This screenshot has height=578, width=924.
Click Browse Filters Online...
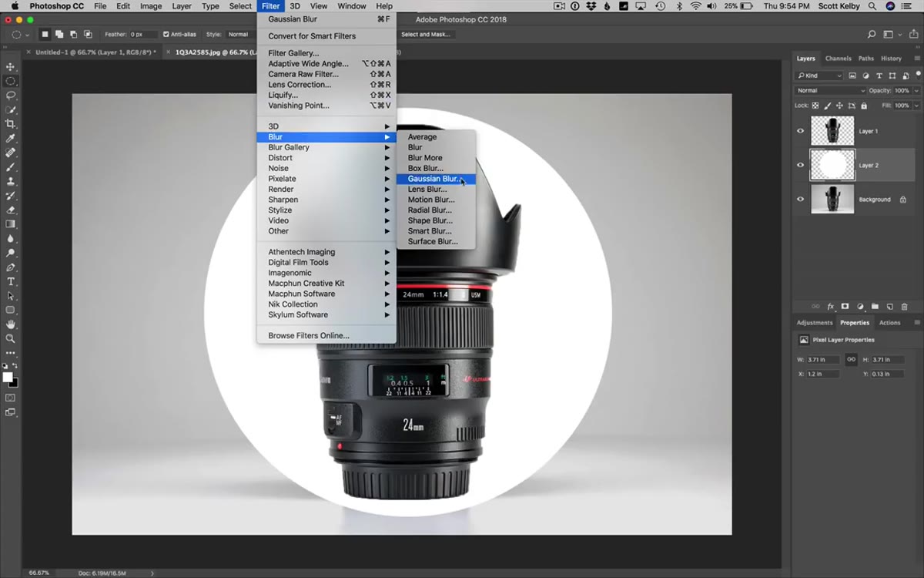pos(326,336)
